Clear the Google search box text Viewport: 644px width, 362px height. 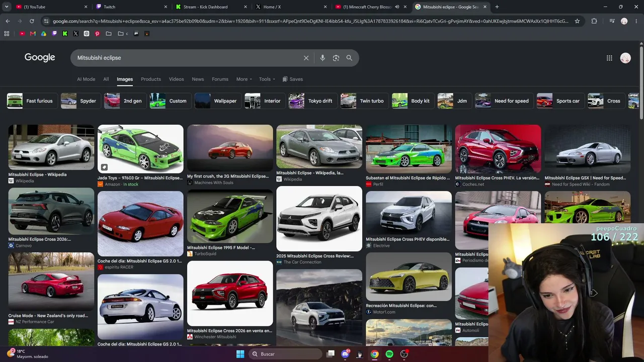[x=306, y=58]
